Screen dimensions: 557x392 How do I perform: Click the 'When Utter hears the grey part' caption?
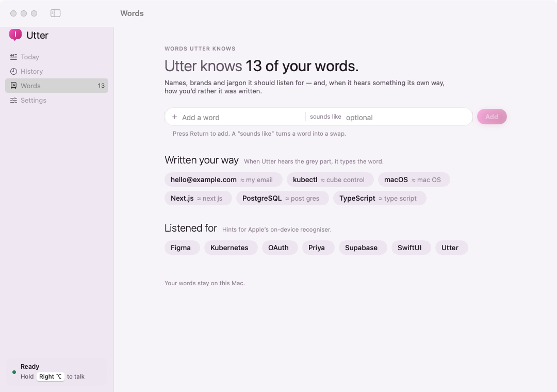click(x=314, y=161)
